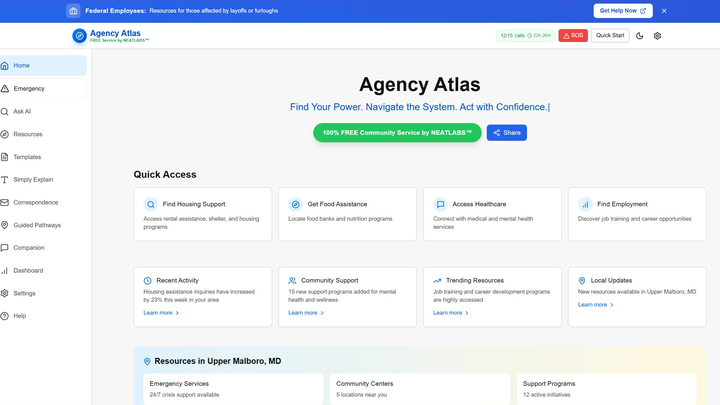Follow Learn more under Trending Resources
This screenshot has width=720, height=405.
point(450,313)
